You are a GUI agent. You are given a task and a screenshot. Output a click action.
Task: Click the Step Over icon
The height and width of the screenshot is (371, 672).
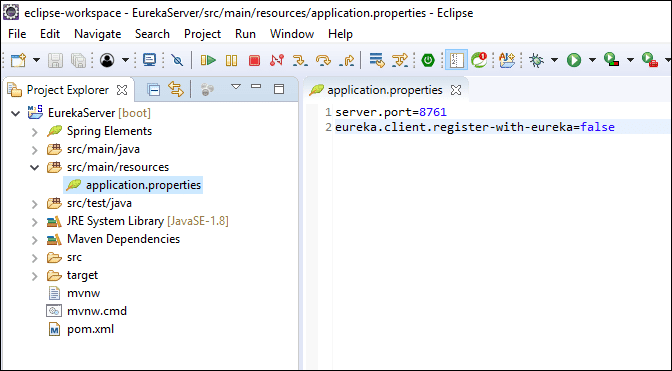pyautogui.click(x=323, y=60)
